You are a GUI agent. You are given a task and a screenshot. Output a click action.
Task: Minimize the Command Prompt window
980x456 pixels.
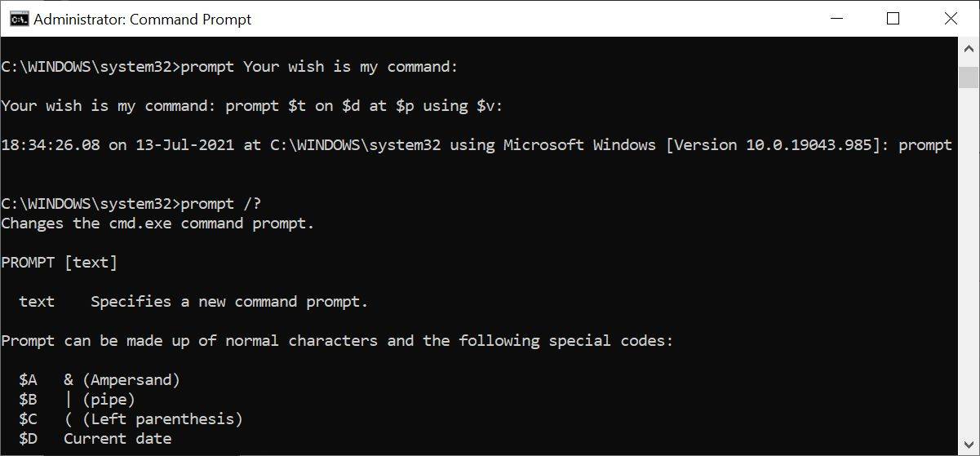(x=836, y=19)
